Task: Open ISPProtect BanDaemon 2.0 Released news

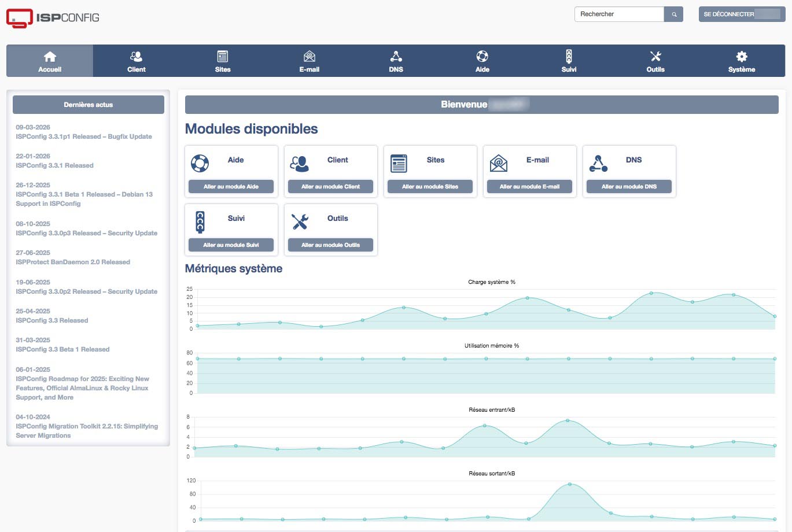Action: 73,262
